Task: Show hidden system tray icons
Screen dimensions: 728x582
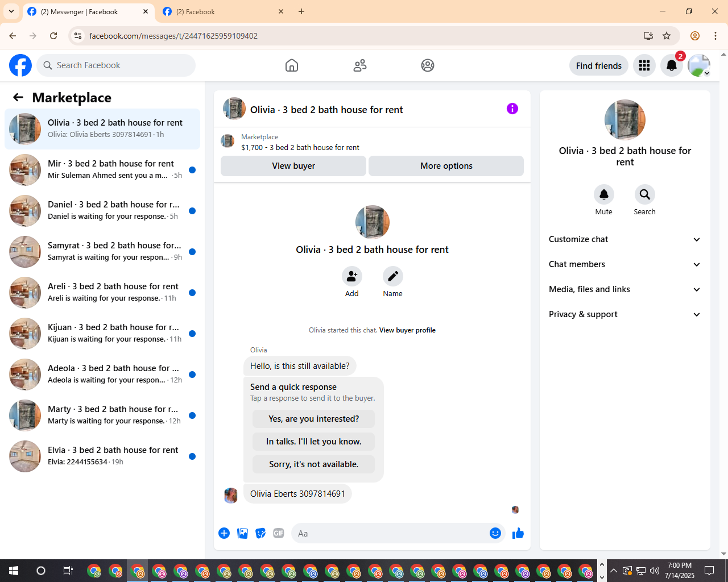Action: pos(613,571)
